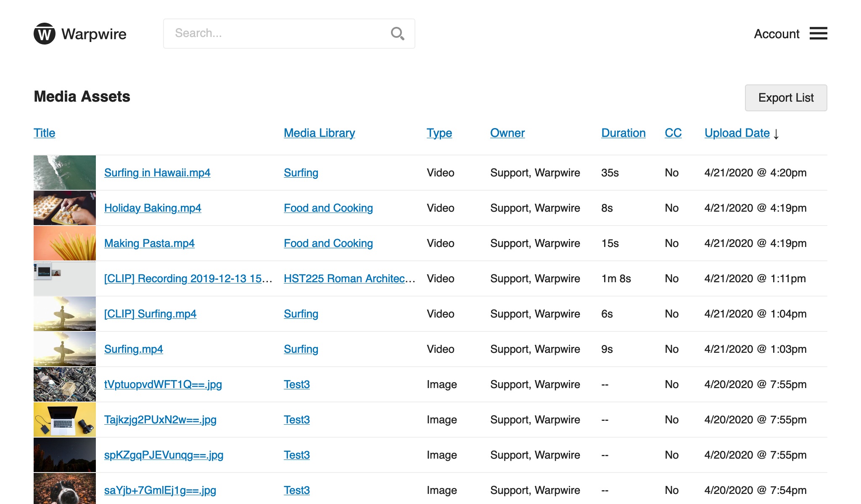Viewport: 861px width, 504px height.
Task: Open Surfing in Hawaii.mp4 thumbnail
Action: (65, 173)
